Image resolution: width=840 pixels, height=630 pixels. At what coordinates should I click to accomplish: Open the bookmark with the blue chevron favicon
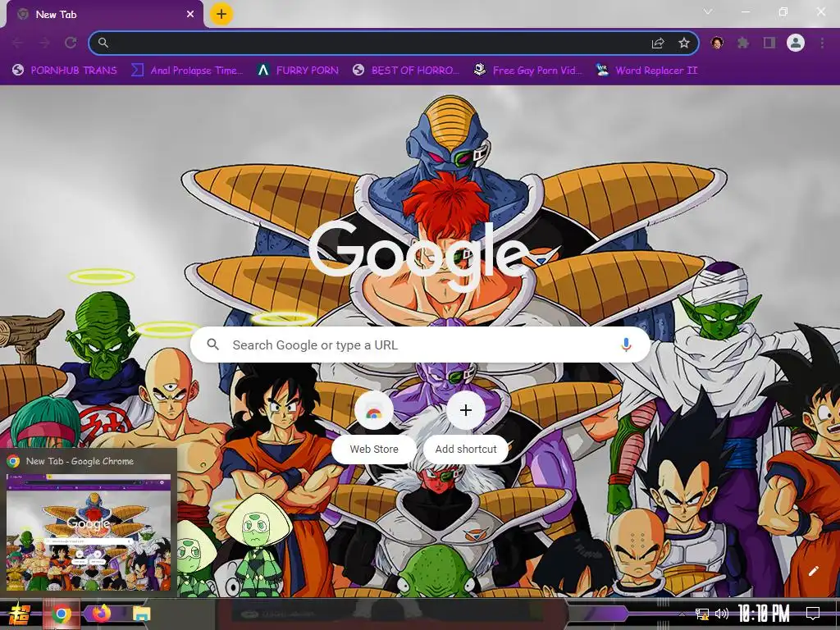(187, 71)
